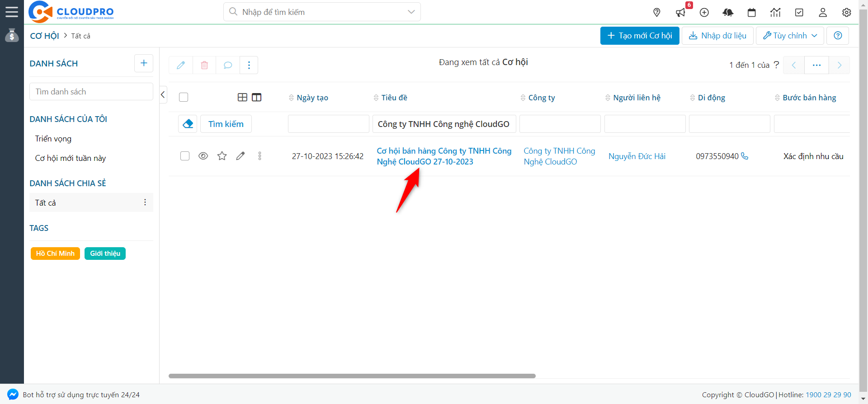This screenshot has height=404, width=868.
Task: Click the horizontal table scrollbar
Action: coord(352,376)
